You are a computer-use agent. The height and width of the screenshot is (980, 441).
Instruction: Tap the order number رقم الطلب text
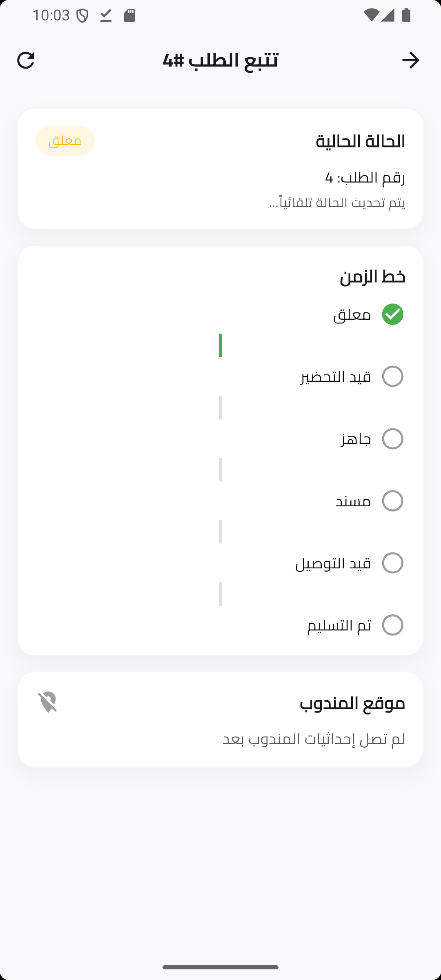pyautogui.click(x=365, y=178)
